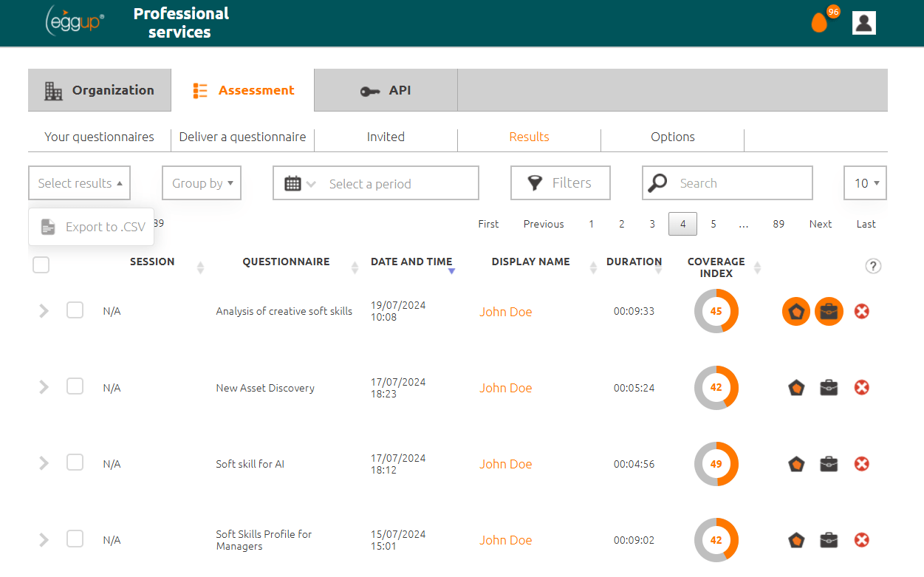Switch to the API tab
Viewport: 924px width, 577px height.
click(386, 90)
